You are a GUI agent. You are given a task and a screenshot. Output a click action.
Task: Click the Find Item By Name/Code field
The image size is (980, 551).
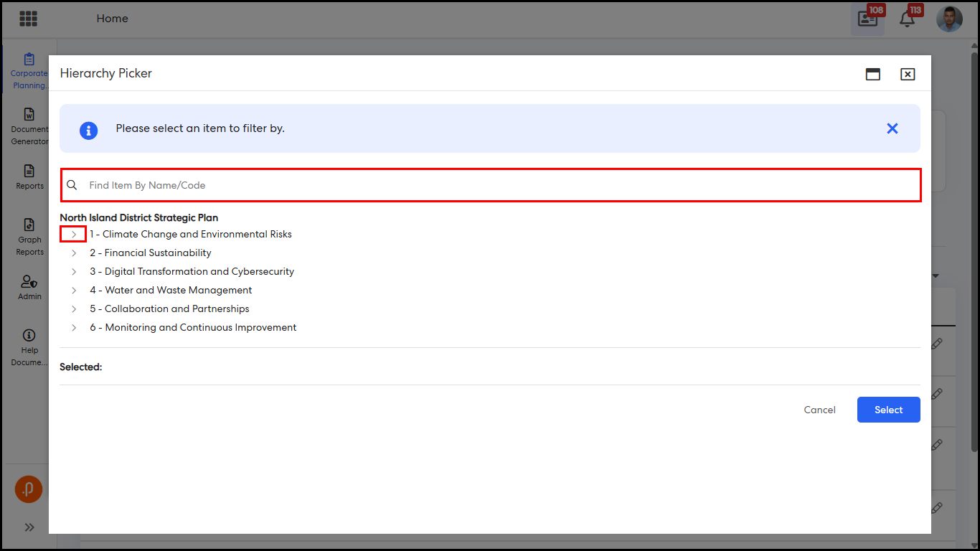pos(495,185)
